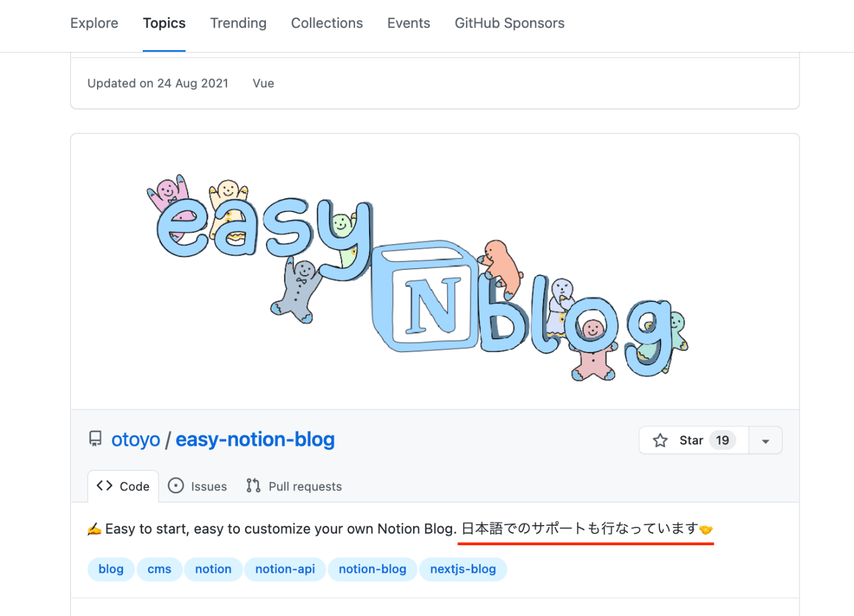Click the writing hand emoji in description
This screenshot has width=854, height=616.
95,529
